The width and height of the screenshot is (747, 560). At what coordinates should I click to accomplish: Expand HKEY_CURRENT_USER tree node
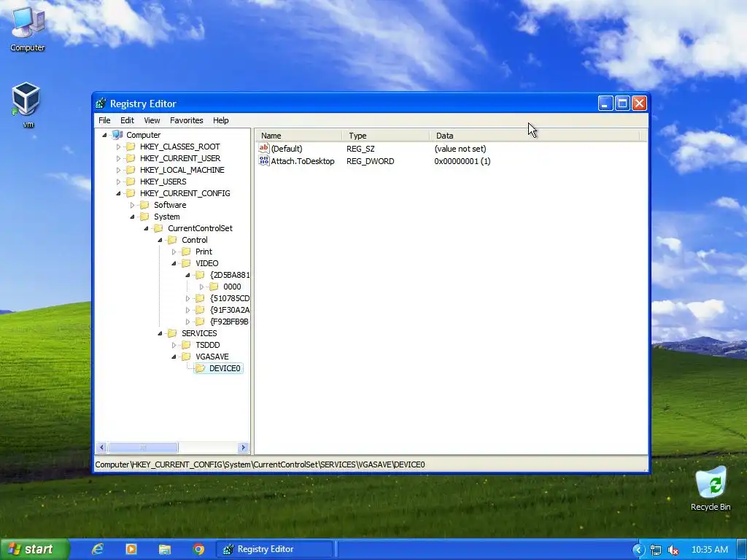(118, 158)
